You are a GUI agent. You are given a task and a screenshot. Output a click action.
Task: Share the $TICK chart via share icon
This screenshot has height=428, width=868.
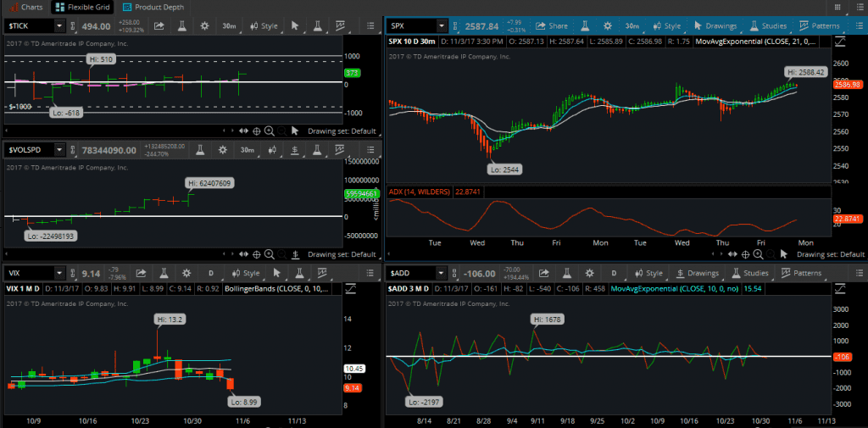tap(159, 25)
